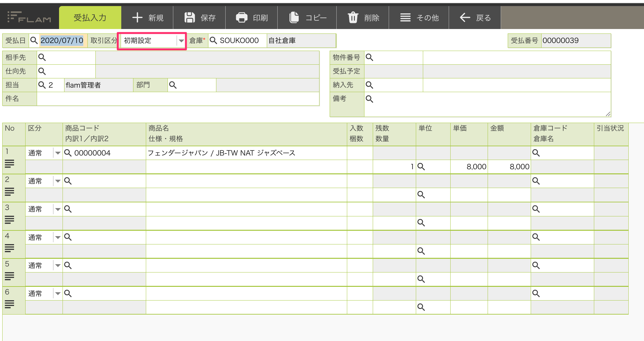Click 倉庫コード search icon in row 4
Image resolution: width=644 pixels, height=341 pixels.
point(536,237)
